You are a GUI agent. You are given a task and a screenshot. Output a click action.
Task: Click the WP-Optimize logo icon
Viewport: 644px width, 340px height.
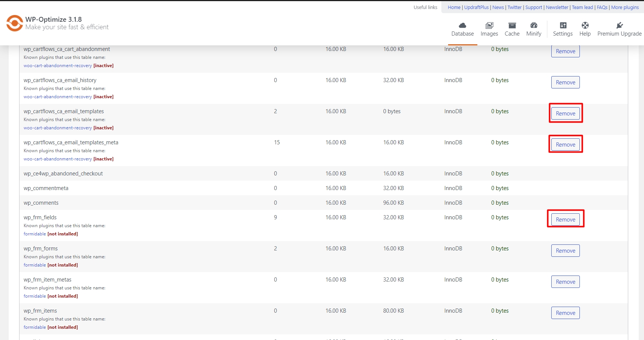click(x=15, y=23)
